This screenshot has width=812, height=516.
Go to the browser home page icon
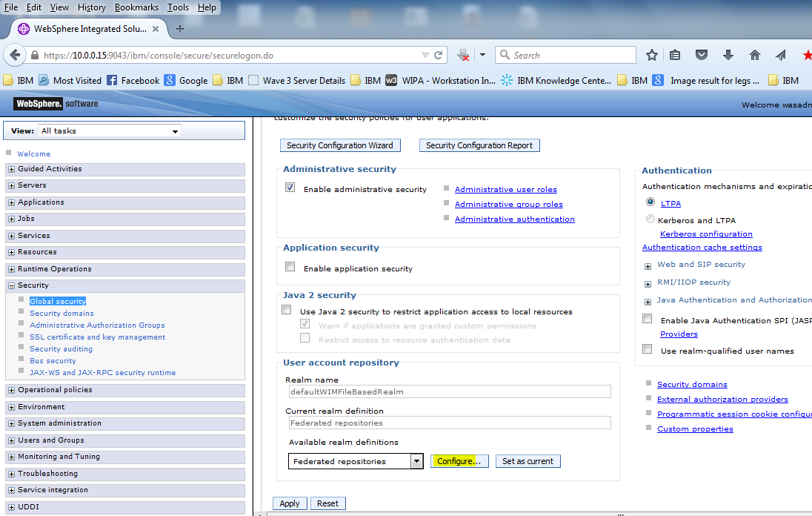(x=754, y=55)
